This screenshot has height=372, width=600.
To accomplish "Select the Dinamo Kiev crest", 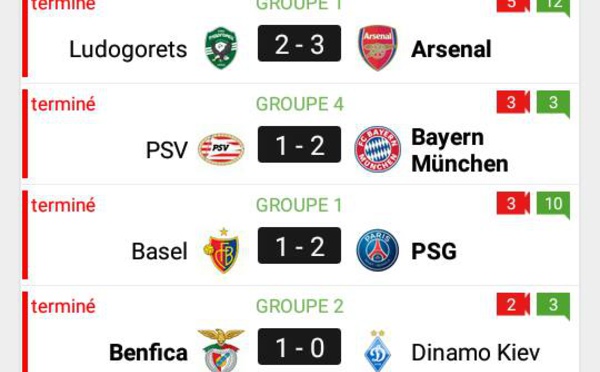I will point(377,351).
